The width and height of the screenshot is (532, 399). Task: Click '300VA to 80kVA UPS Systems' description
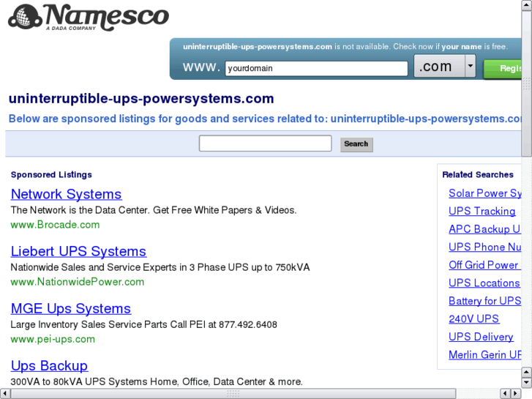pyautogui.click(x=157, y=381)
